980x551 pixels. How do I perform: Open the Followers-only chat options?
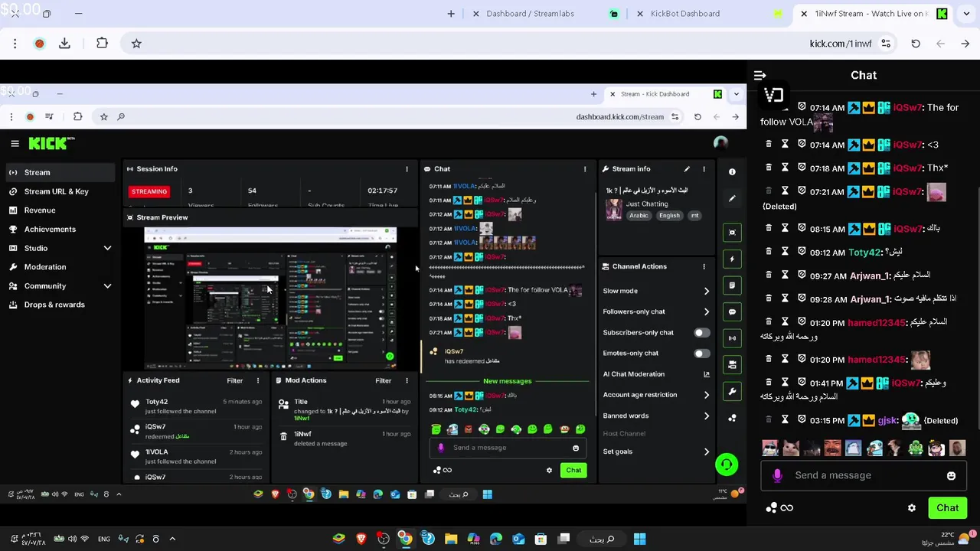(x=656, y=311)
